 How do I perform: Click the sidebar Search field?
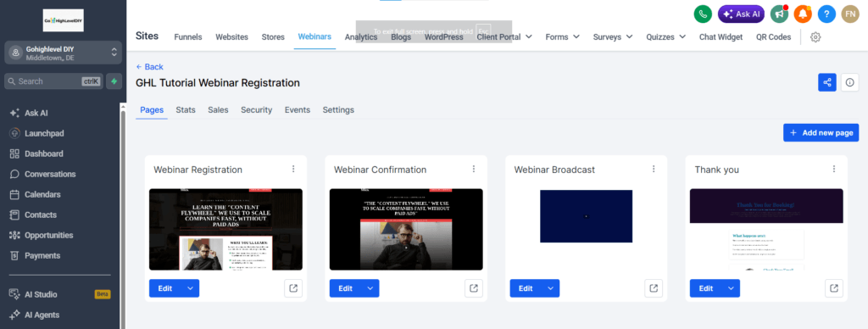click(53, 81)
